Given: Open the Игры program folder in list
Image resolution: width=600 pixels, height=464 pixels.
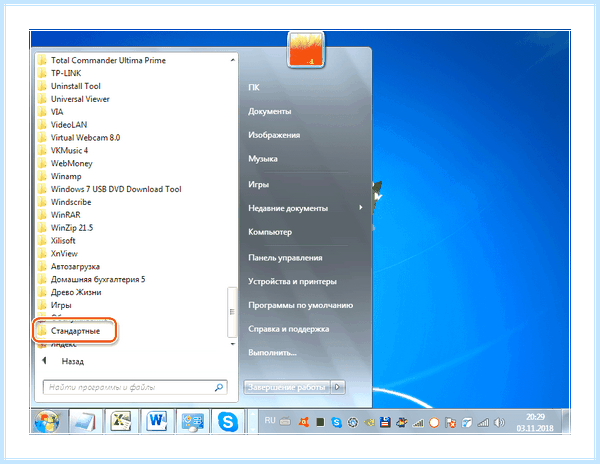Looking at the screenshot, I should click(61, 305).
